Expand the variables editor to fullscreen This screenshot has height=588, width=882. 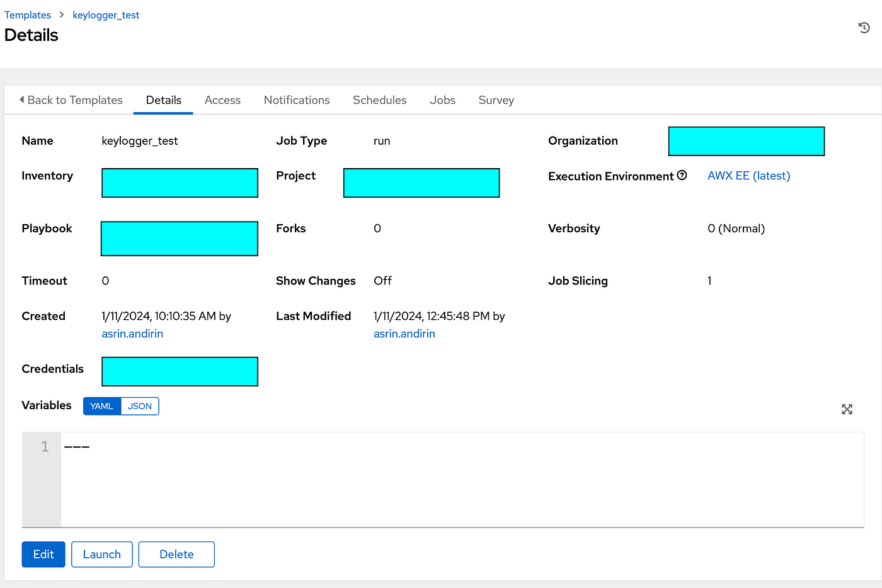tap(847, 409)
